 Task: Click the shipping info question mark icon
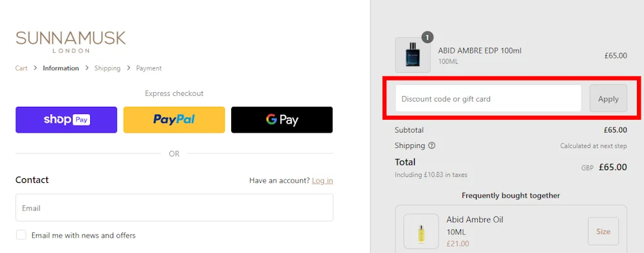[x=431, y=145]
